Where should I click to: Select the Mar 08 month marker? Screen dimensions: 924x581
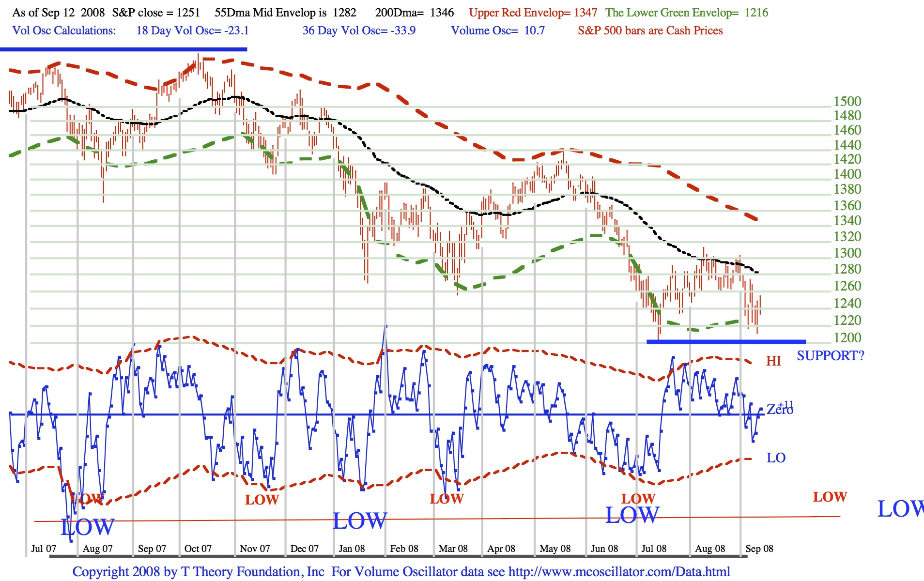click(453, 549)
